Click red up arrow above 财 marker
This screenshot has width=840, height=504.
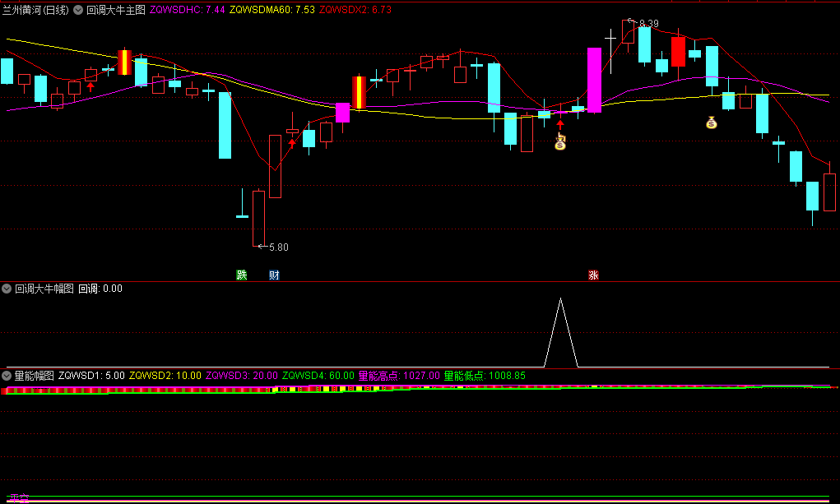click(292, 143)
